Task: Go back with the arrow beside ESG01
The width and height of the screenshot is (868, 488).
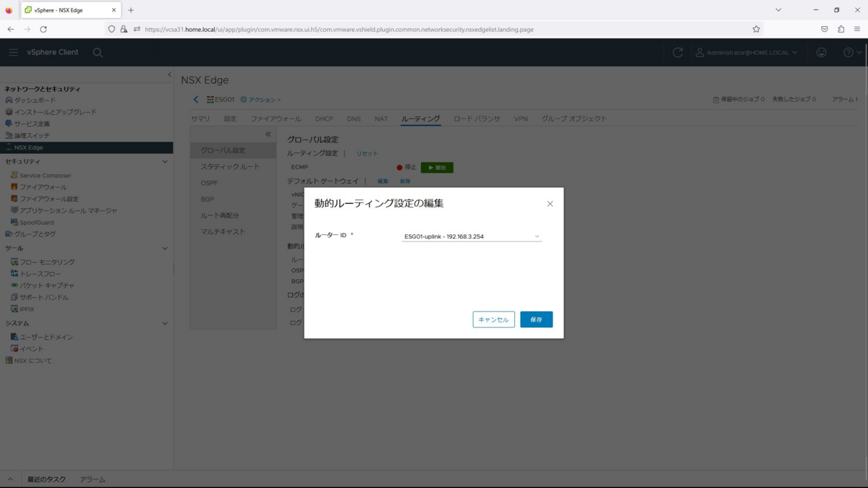Action: (x=196, y=100)
